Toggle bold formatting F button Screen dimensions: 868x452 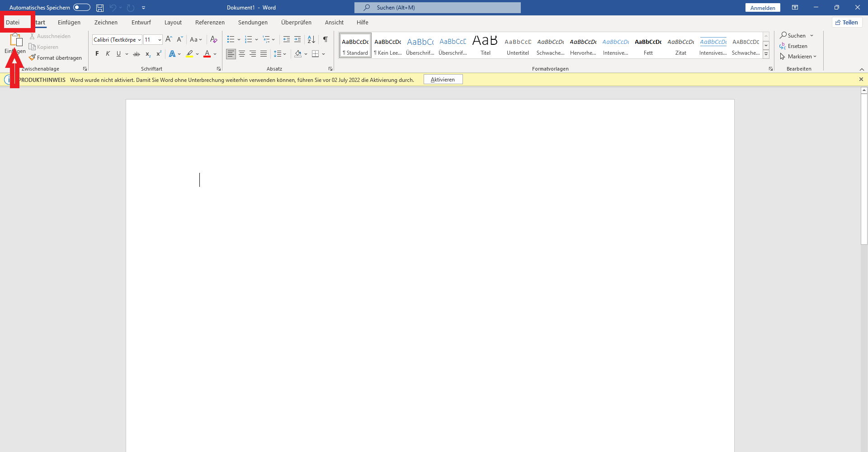(97, 54)
